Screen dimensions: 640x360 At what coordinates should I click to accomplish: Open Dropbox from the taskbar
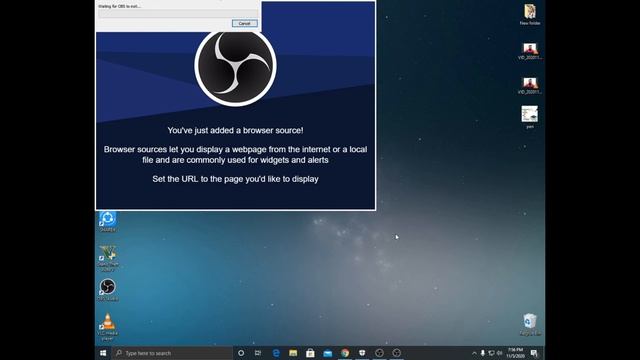[362, 353]
